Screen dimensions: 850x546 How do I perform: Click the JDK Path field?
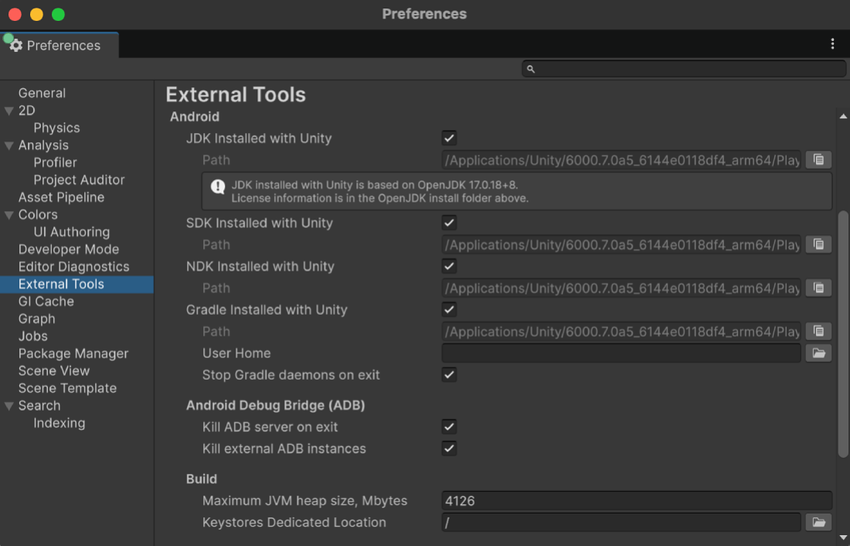621,160
